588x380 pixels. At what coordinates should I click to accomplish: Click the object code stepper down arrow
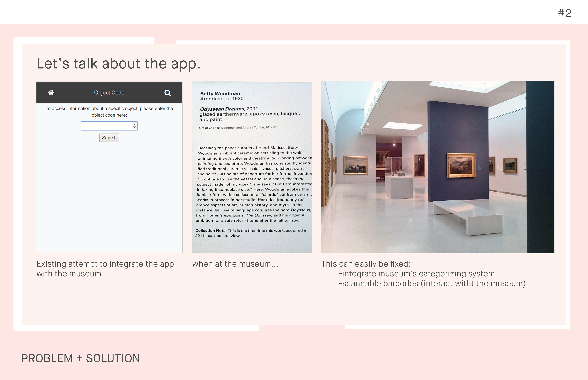[x=134, y=127]
